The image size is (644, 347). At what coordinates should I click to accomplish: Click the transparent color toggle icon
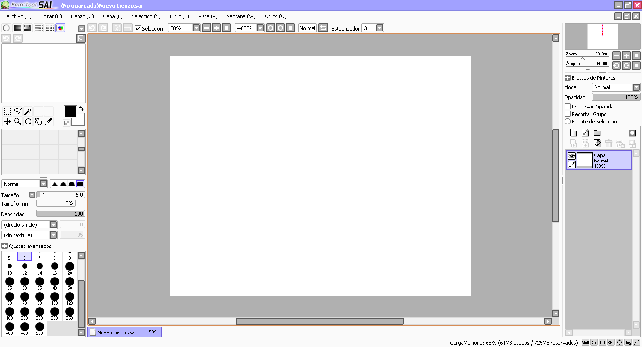67,123
